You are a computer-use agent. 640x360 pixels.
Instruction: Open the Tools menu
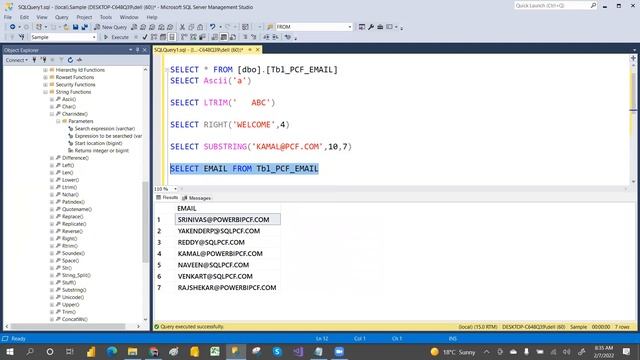pyautogui.click(x=106, y=17)
